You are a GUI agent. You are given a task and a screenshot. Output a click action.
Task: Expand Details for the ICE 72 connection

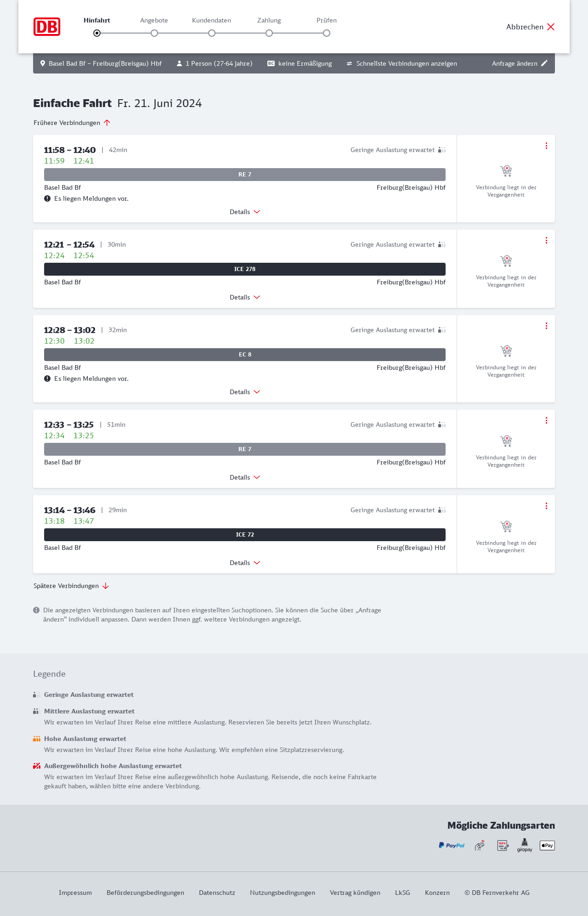click(245, 563)
